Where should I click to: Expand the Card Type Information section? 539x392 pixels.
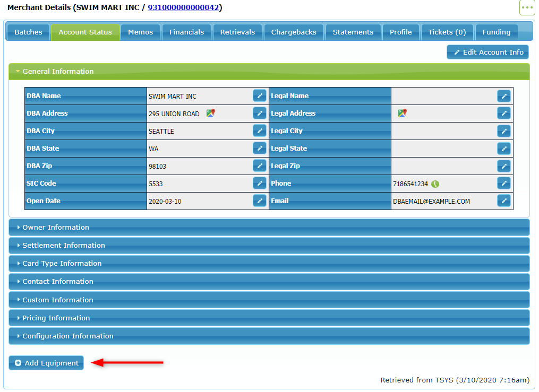269,263
